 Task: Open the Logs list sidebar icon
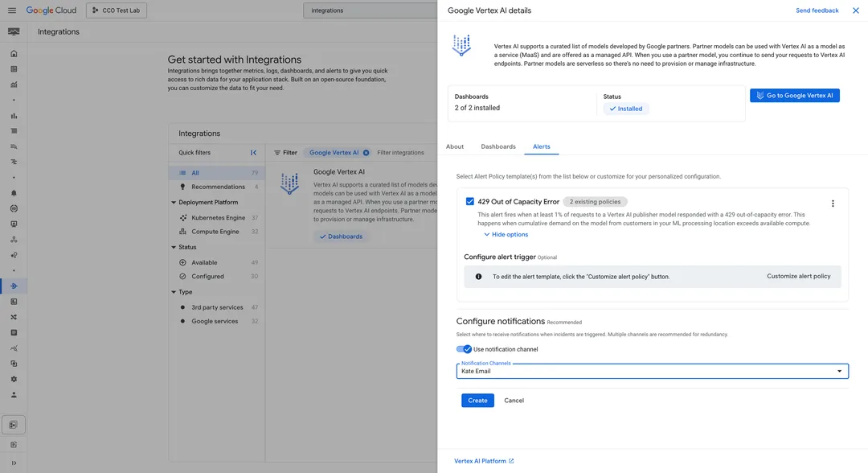click(14, 131)
